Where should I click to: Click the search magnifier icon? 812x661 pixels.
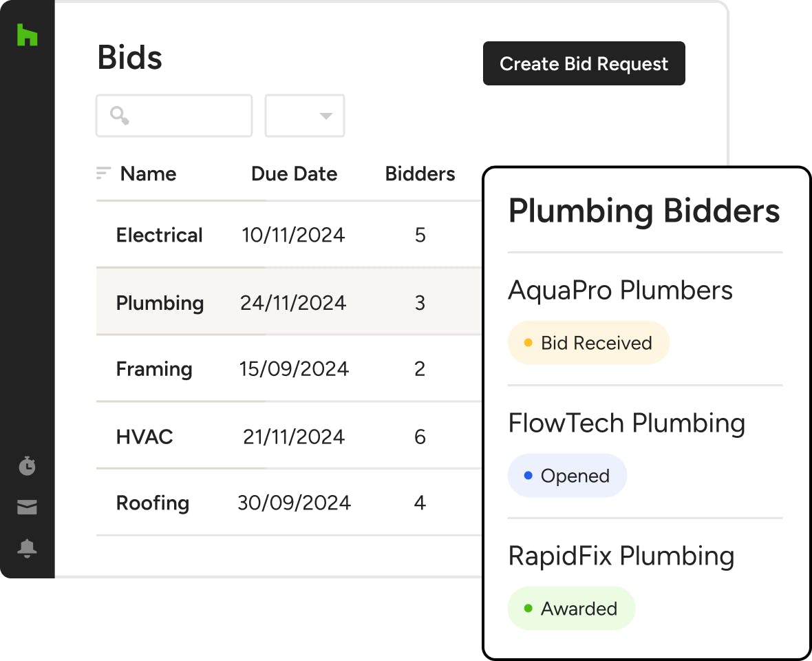pos(120,116)
